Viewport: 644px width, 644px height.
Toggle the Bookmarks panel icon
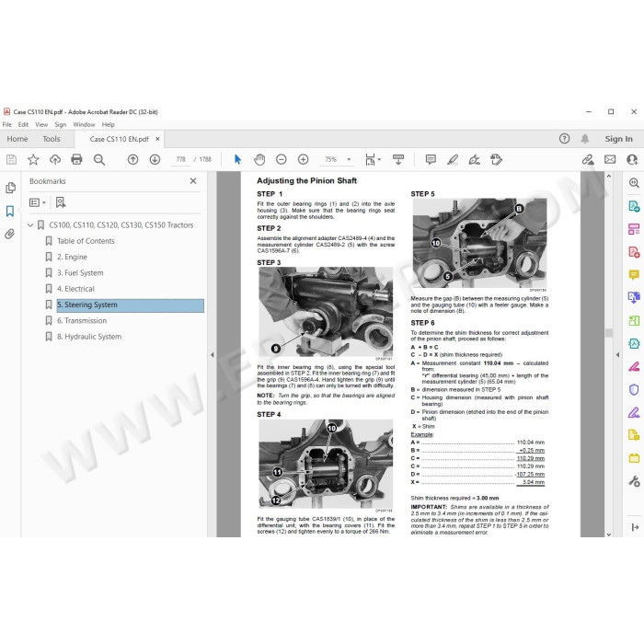click(10, 211)
